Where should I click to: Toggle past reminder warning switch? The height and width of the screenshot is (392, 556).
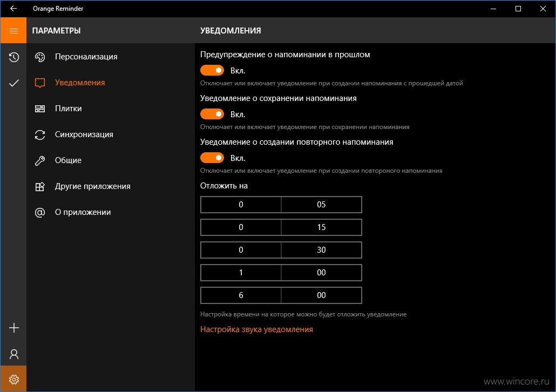click(x=212, y=70)
